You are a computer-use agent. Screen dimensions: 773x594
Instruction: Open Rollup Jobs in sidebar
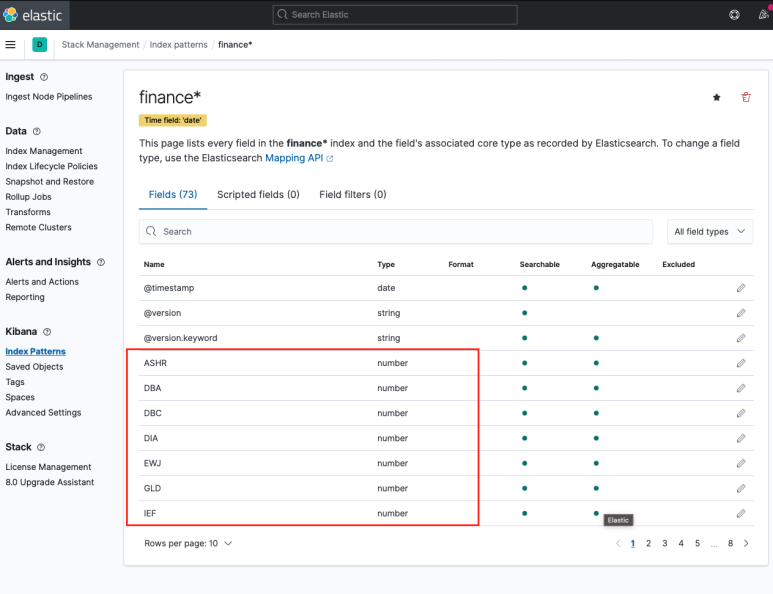(29, 197)
